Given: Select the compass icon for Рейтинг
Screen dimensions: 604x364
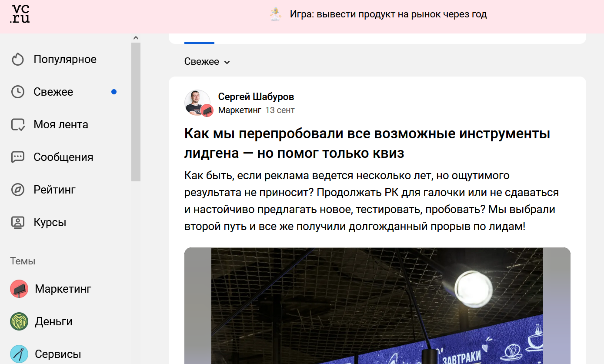Looking at the screenshot, I should point(18,190).
